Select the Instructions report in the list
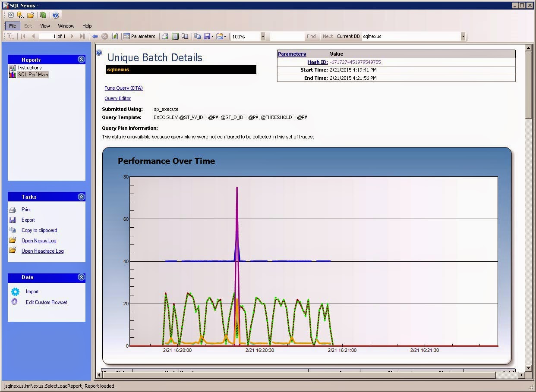This screenshot has width=536, height=392. (30, 68)
